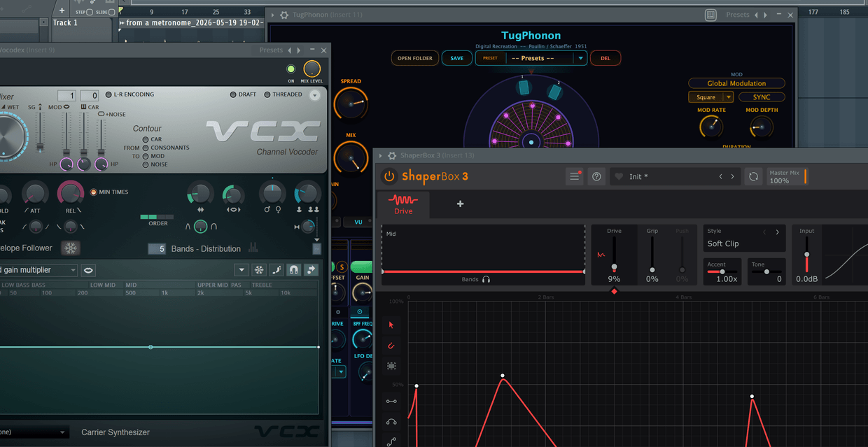Viewport: 868px width, 447px height.
Task: Open the ShaperBox help question mark
Action: pos(596,176)
